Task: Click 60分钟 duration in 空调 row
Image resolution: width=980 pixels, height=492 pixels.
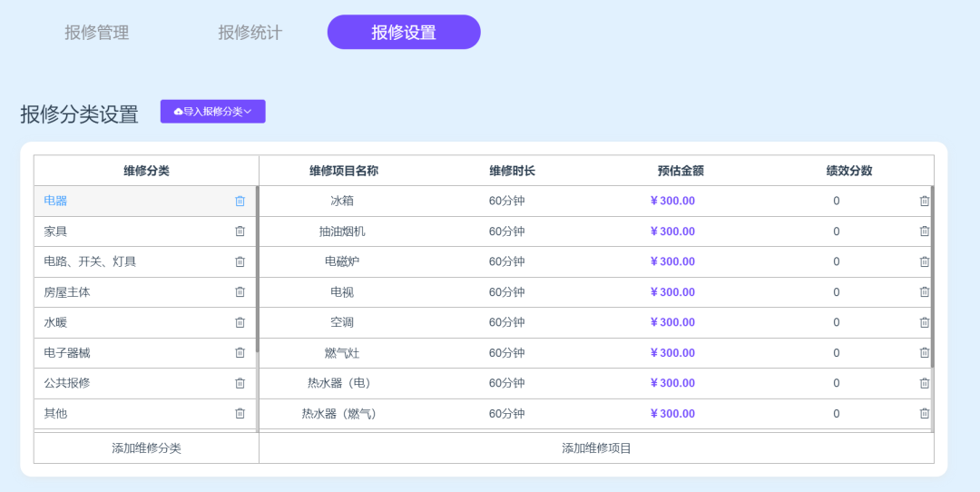Action: click(507, 322)
